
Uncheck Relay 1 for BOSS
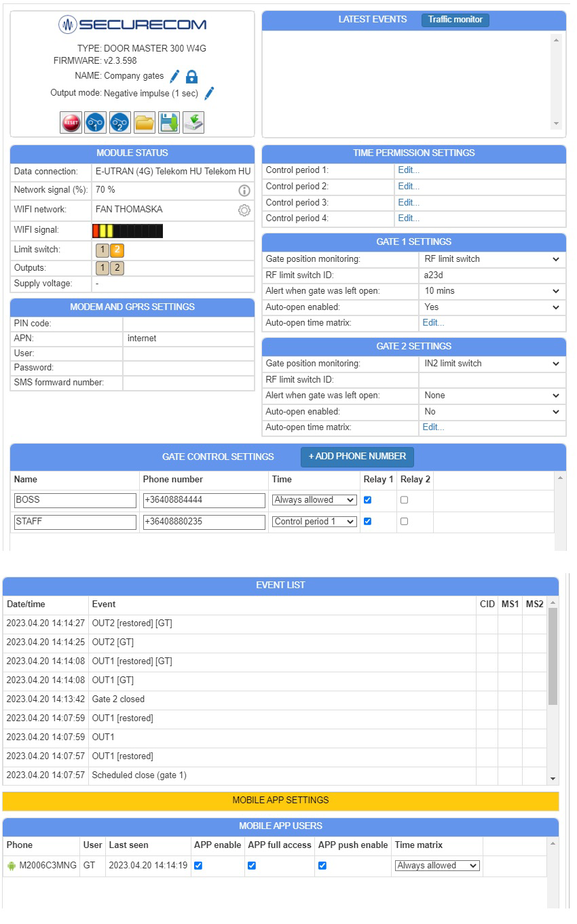[368, 500]
